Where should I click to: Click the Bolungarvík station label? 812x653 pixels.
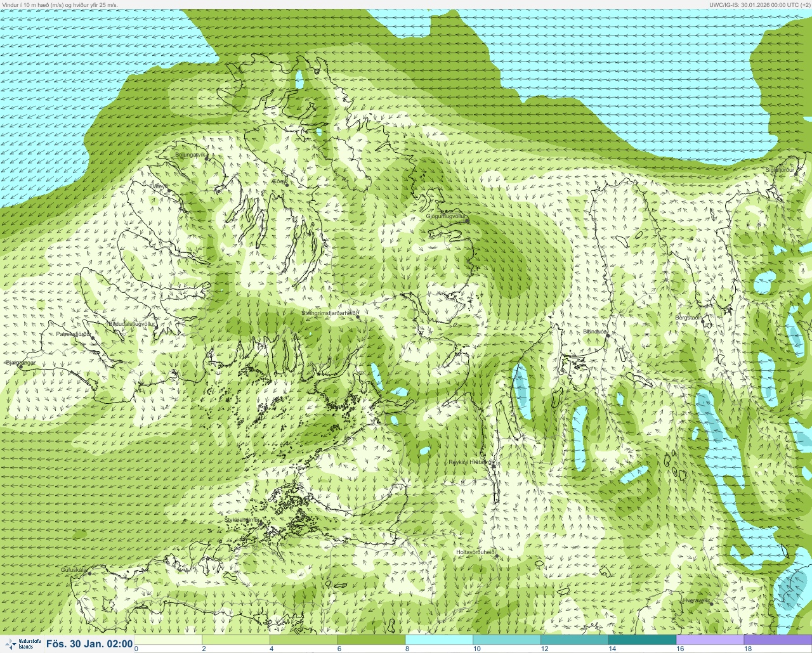(190, 155)
